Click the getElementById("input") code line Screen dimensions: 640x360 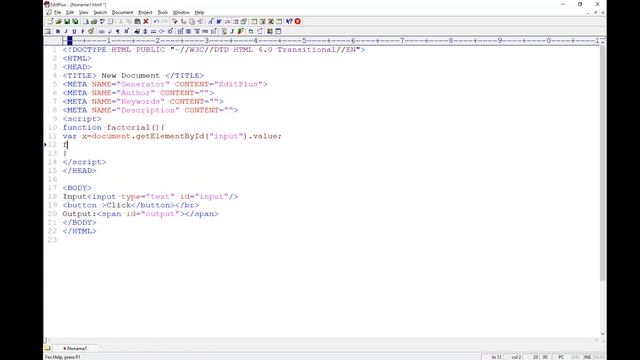click(x=172, y=136)
